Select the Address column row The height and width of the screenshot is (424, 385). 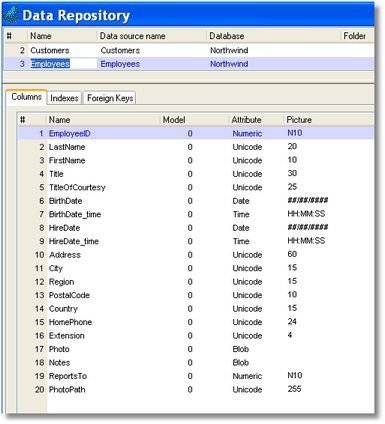click(196, 255)
